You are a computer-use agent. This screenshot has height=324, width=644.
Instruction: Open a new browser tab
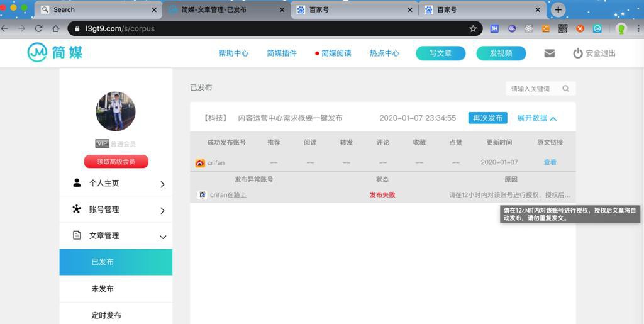coord(558,9)
